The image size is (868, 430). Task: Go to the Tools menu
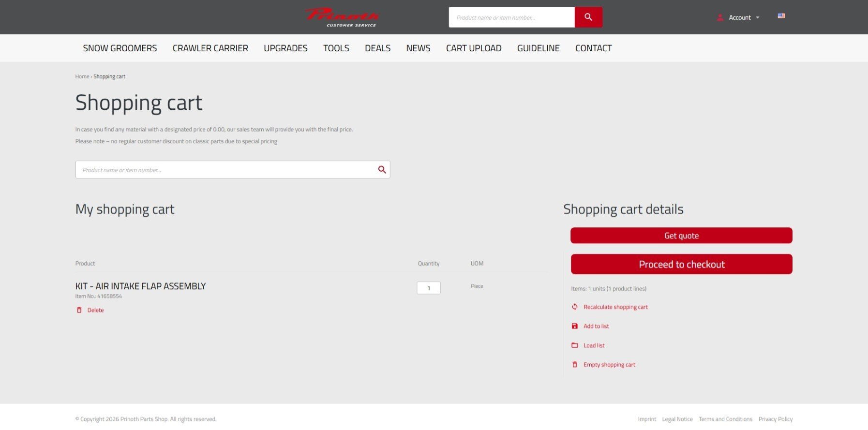(336, 48)
